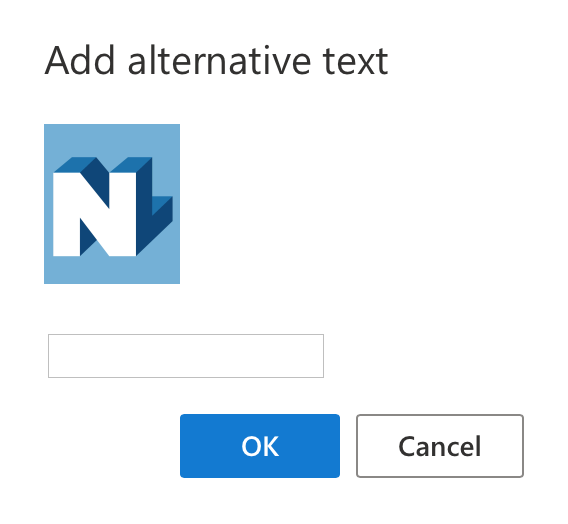Click the image thumbnail's lower blue area
Image resolution: width=568 pixels, height=524 pixels.
pos(112,270)
